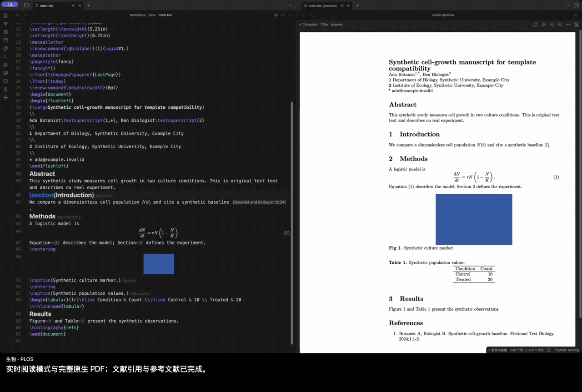Image resolution: width=582 pixels, height=392 pixels.
Task: Click the flask icon in left ribbon
Action: click(5, 89)
